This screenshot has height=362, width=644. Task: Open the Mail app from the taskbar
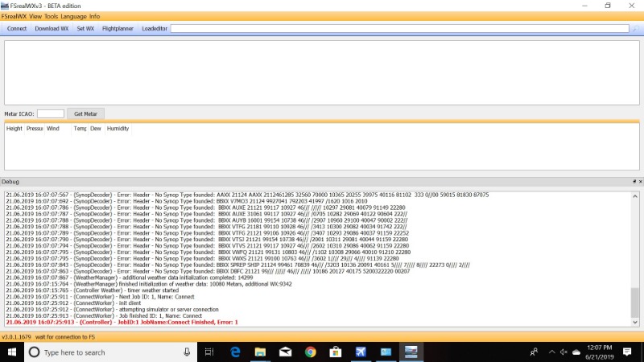click(x=286, y=352)
